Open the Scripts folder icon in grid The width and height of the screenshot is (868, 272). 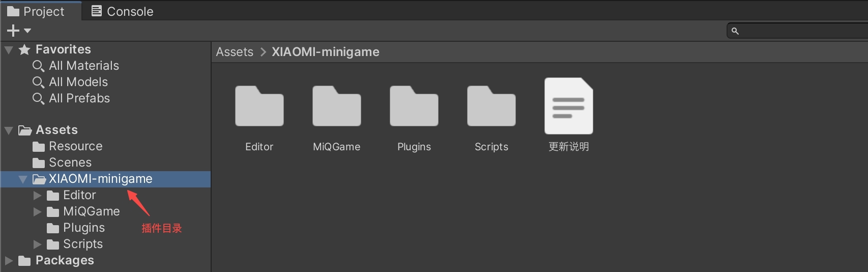491,106
